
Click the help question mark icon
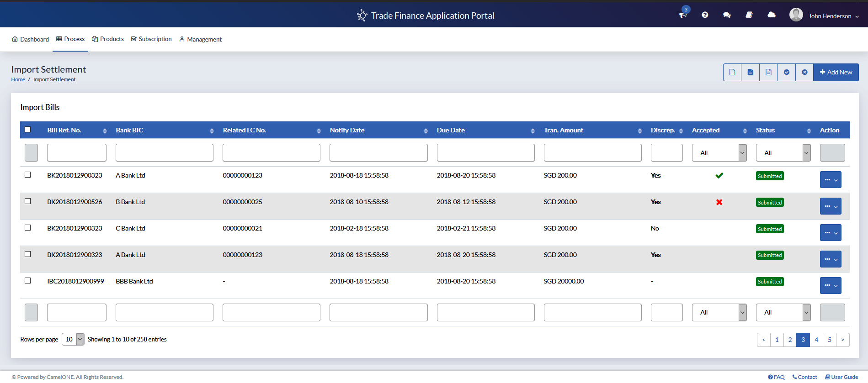(705, 15)
